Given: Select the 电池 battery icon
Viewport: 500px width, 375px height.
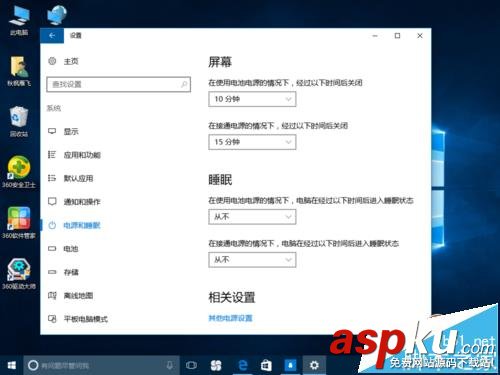Looking at the screenshot, I should pyautogui.click(x=52, y=249).
